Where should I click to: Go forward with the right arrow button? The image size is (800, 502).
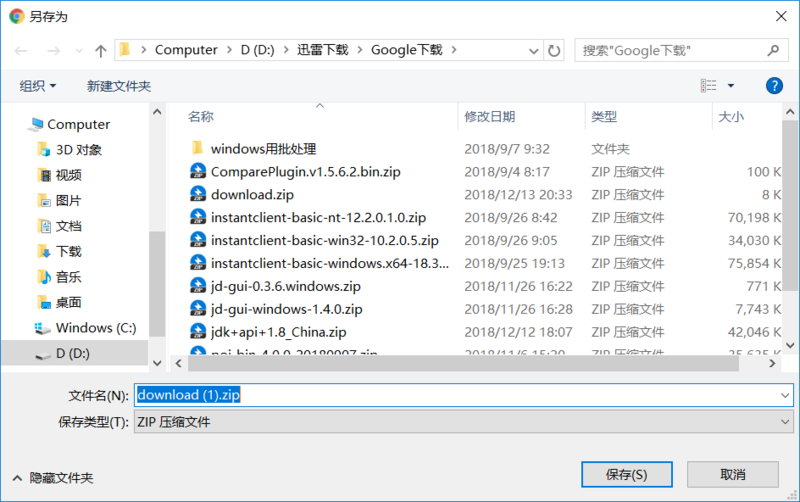point(54,51)
